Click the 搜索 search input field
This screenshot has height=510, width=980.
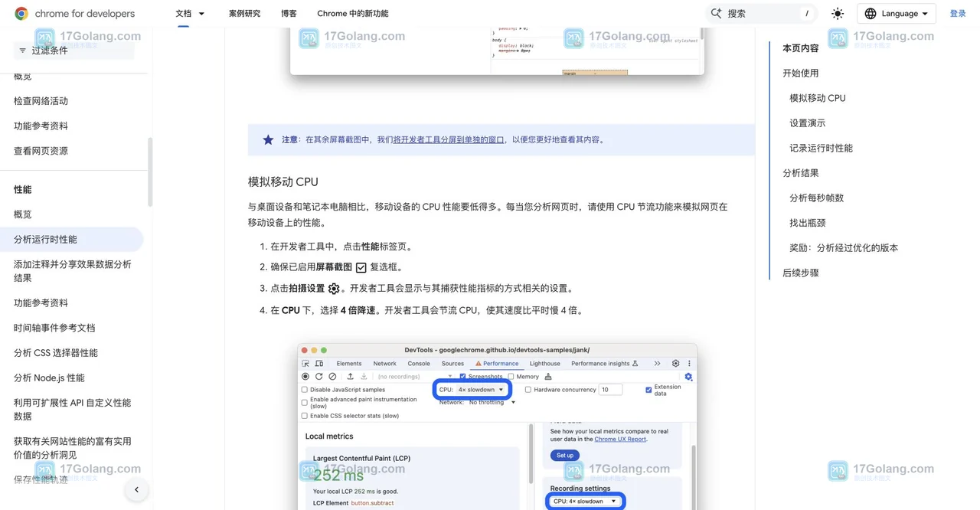tap(761, 14)
